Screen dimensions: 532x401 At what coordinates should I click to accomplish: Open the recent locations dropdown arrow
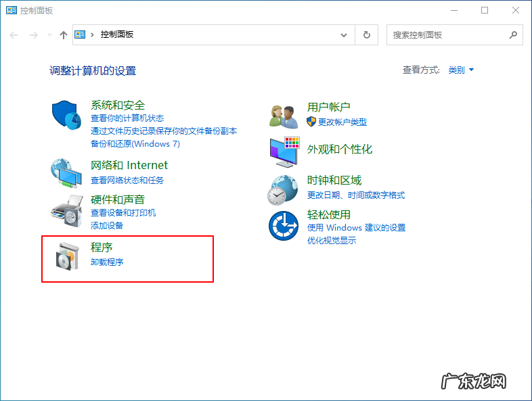click(50, 35)
